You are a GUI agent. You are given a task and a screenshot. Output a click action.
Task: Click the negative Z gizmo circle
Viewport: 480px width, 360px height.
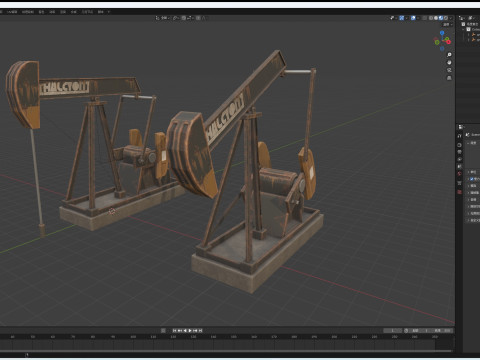click(442, 49)
